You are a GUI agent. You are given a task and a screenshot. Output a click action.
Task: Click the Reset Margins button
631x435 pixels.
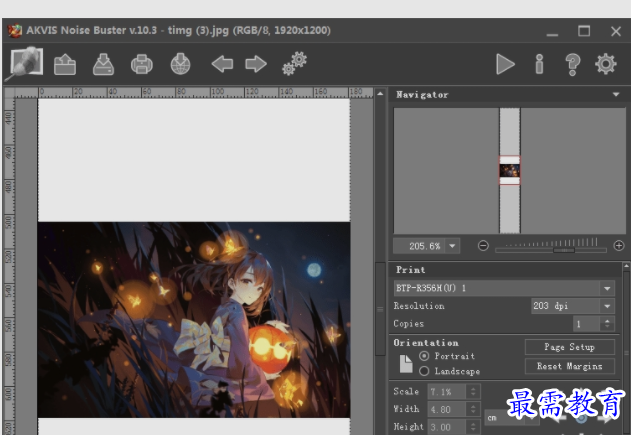click(x=569, y=366)
